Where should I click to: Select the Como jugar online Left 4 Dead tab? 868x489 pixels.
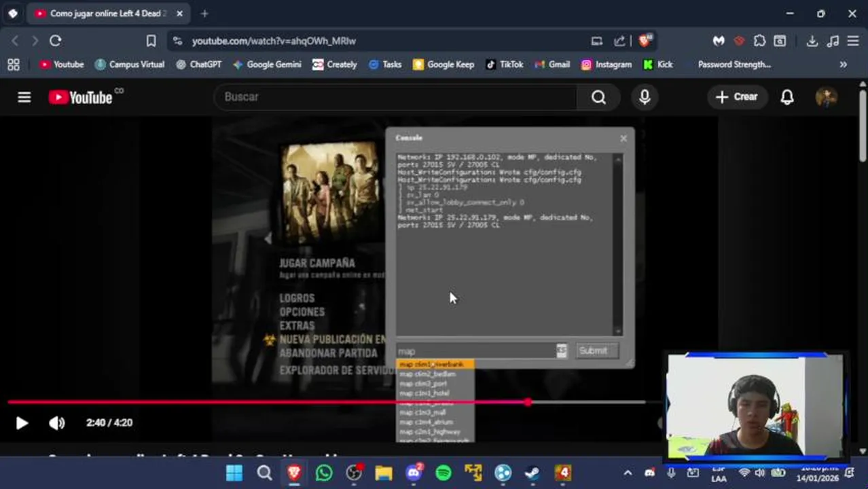(109, 13)
